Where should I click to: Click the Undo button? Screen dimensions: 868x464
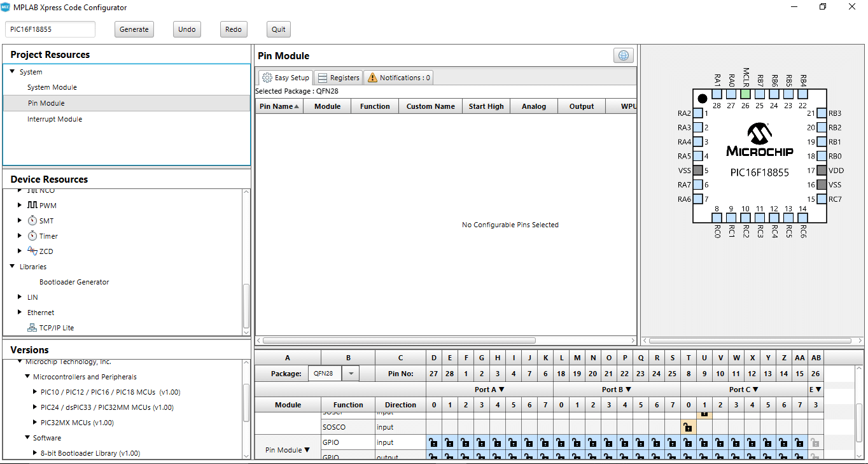click(186, 29)
